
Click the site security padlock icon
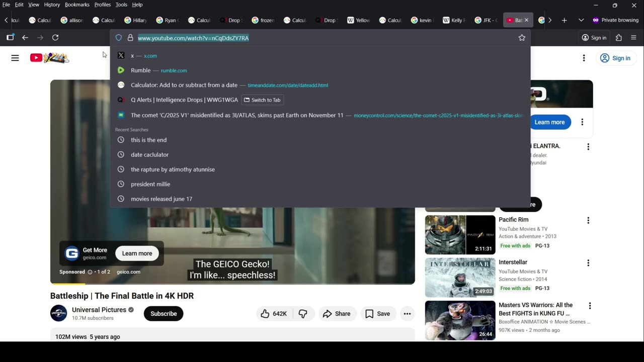point(130,38)
